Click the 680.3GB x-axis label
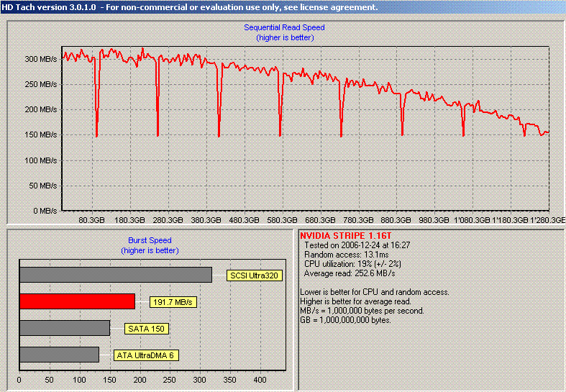The height and width of the screenshot is (392, 566). tap(320, 221)
